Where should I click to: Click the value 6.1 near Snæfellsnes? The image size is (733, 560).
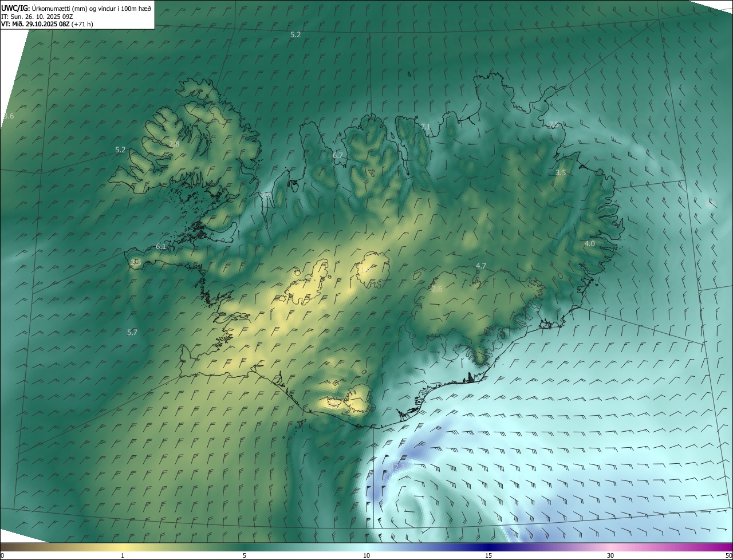(161, 247)
